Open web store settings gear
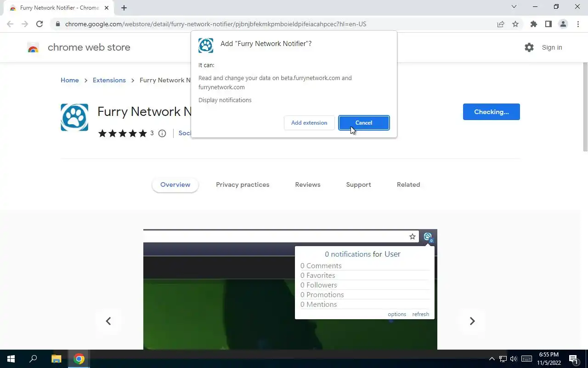This screenshot has height=368, width=588. pyautogui.click(x=529, y=47)
